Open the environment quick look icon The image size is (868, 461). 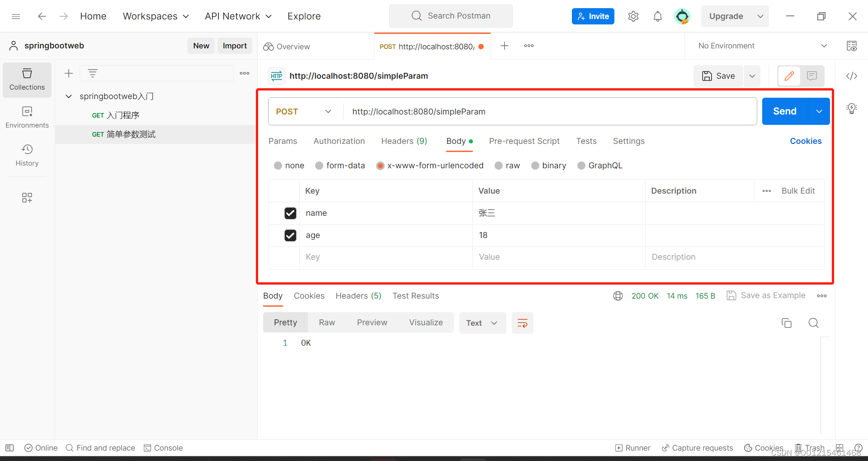pyautogui.click(x=852, y=46)
